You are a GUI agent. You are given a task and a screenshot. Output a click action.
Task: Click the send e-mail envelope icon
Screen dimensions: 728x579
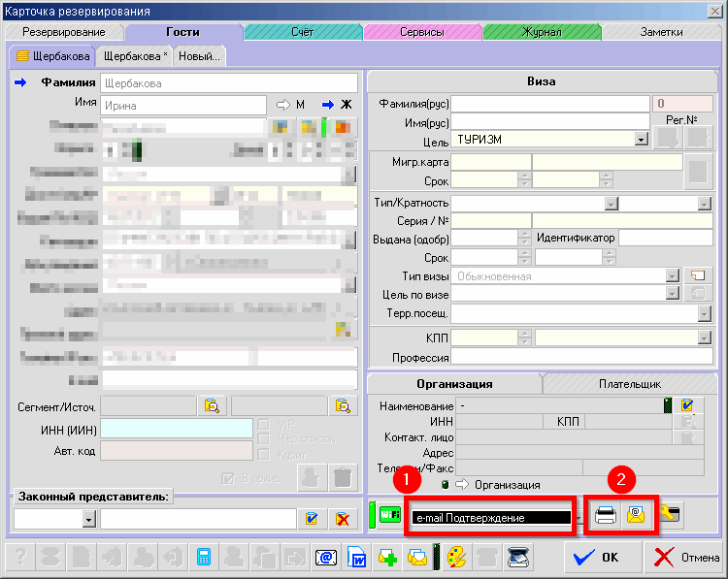pos(637,516)
